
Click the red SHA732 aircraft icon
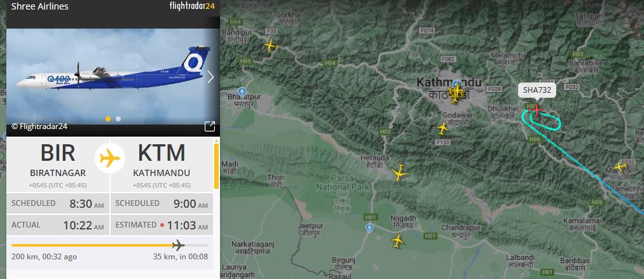tap(536, 110)
